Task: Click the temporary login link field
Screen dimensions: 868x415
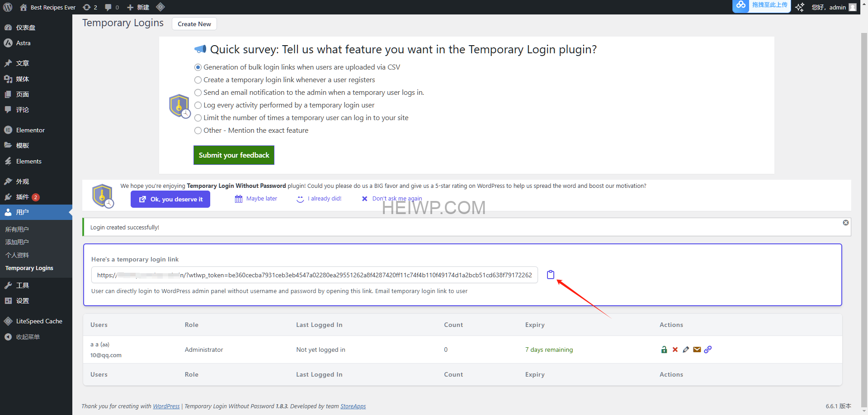Action: (315, 275)
